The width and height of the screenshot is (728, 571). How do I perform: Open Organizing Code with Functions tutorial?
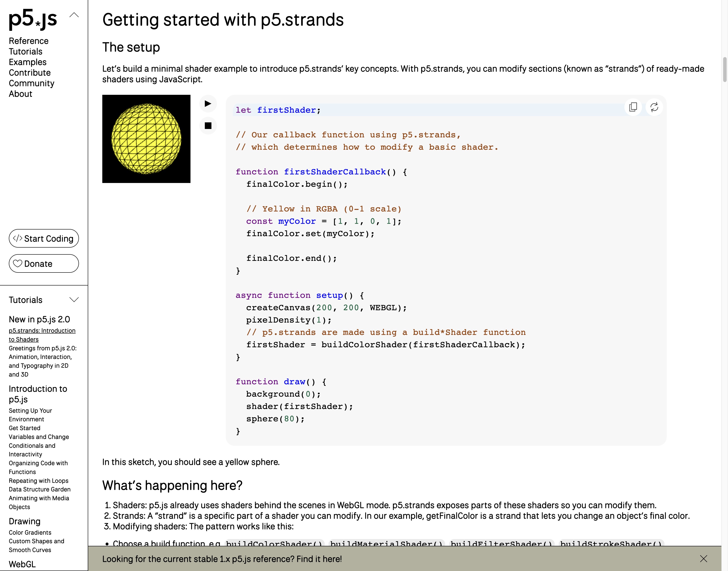(x=38, y=467)
